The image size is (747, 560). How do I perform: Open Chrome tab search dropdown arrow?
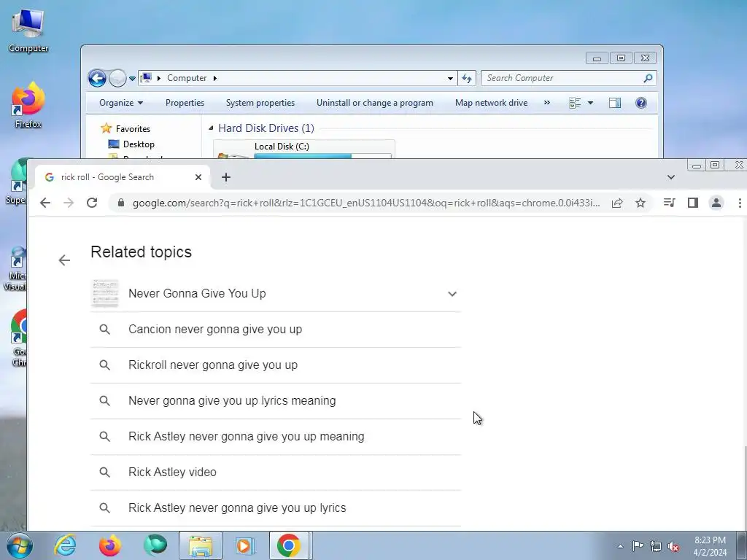point(671,177)
